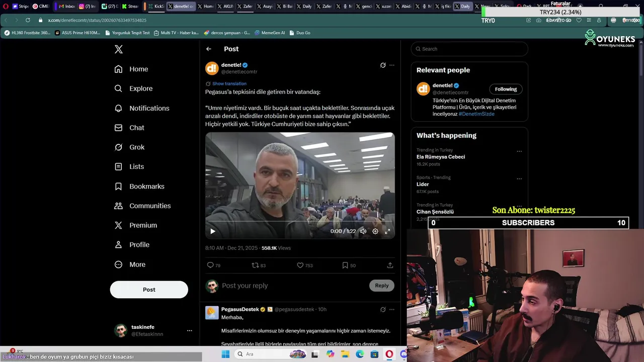The width and height of the screenshot is (644, 362).
Task: Click the X Search box
Action: tap(469, 49)
